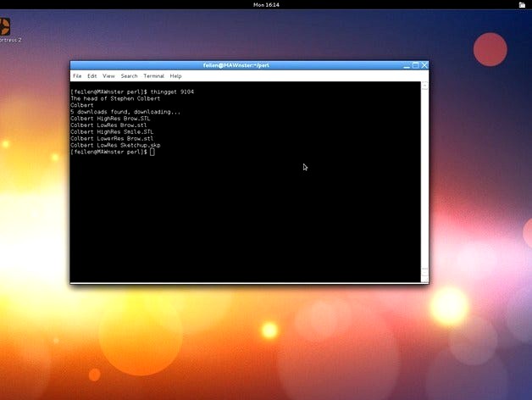532x400 pixels.
Task: Expand the Terminal menu
Action: pyautogui.click(x=153, y=76)
